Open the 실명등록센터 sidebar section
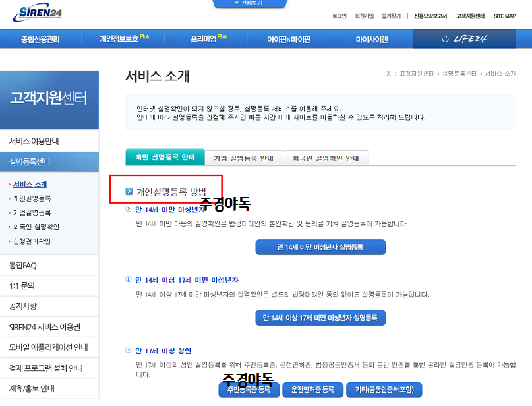The image size is (532, 406). pos(31,161)
